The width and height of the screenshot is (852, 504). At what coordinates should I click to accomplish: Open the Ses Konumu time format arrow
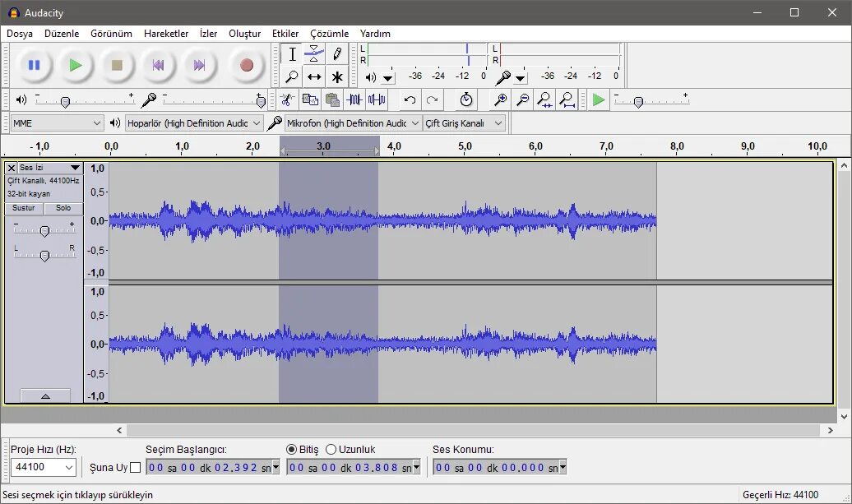[563, 466]
